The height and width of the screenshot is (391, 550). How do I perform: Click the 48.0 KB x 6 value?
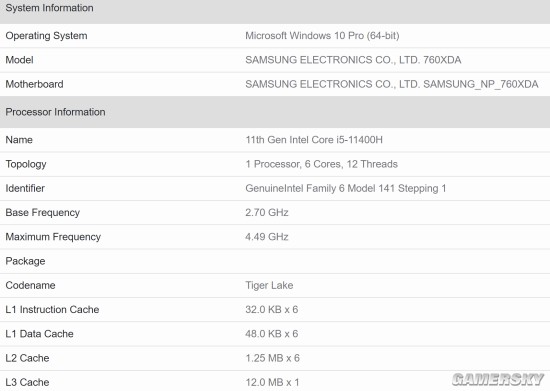[271, 334]
